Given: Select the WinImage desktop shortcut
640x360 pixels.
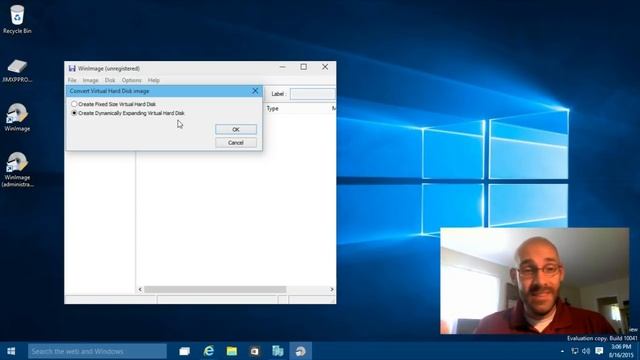Looking at the screenshot, I should pos(17,118).
